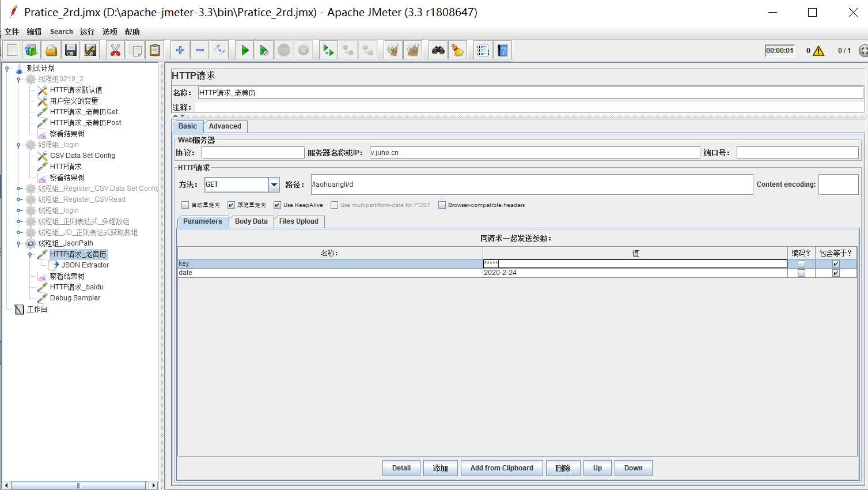Screen dimensions: 868x490
Task: Switch to the Advanced tab
Action: coord(225,126)
